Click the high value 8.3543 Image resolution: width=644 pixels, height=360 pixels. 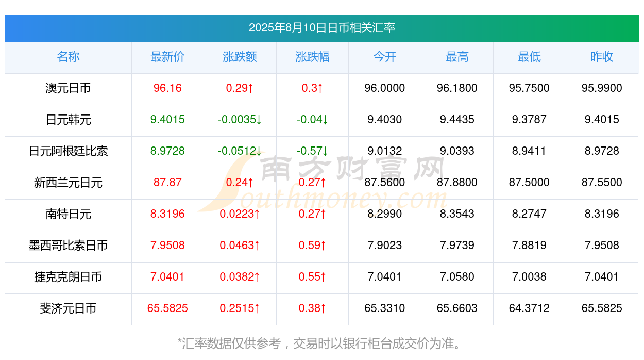tap(457, 214)
